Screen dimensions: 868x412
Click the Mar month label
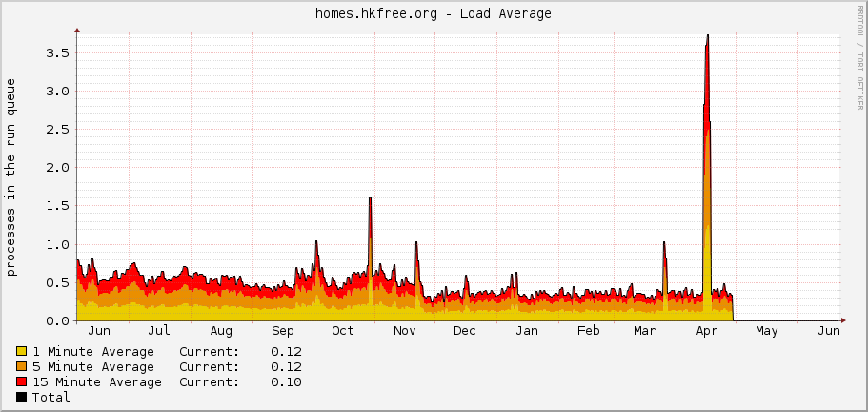[x=644, y=331]
